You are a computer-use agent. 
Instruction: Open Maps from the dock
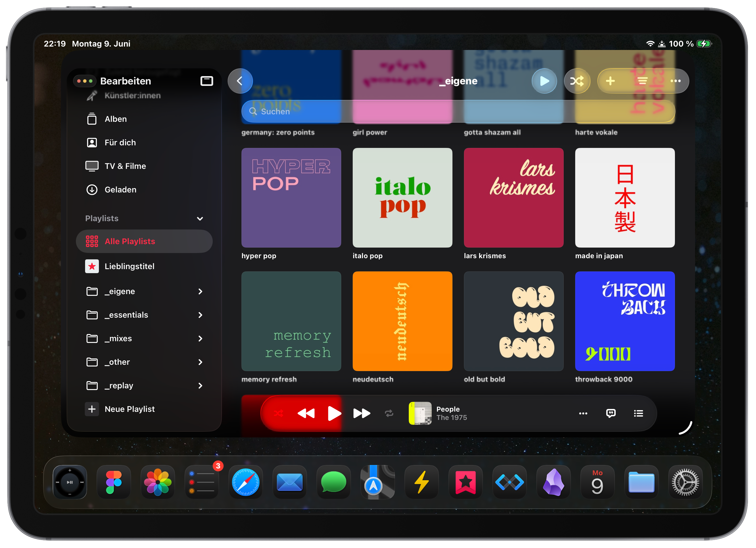(378, 483)
